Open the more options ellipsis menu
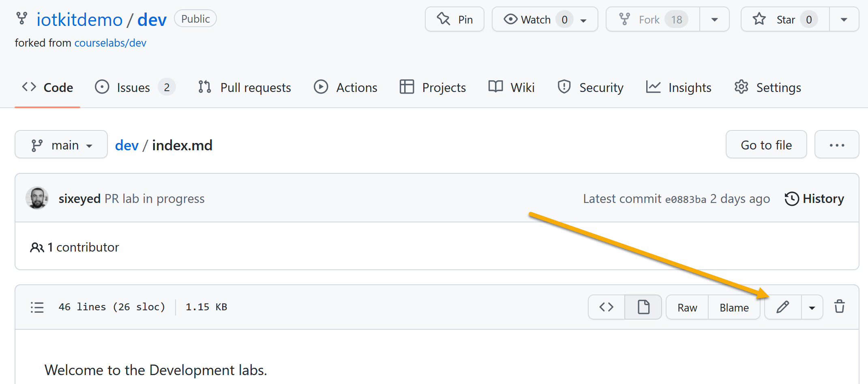The image size is (868, 384). (837, 145)
